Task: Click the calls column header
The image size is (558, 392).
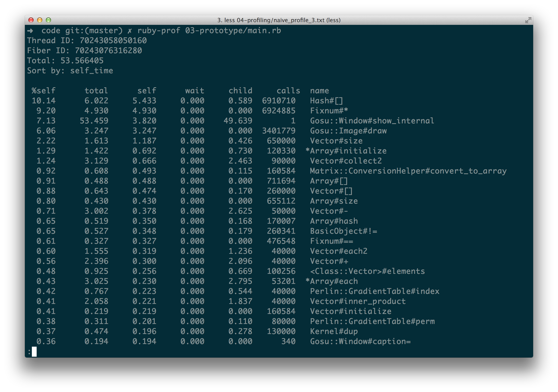Action: 288,91
